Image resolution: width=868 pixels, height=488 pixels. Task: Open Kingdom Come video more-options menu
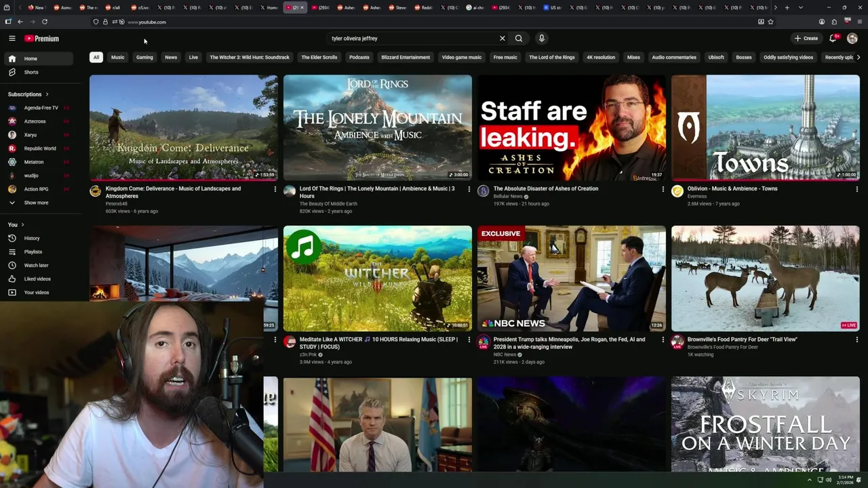pyautogui.click(x=275, y=189)
